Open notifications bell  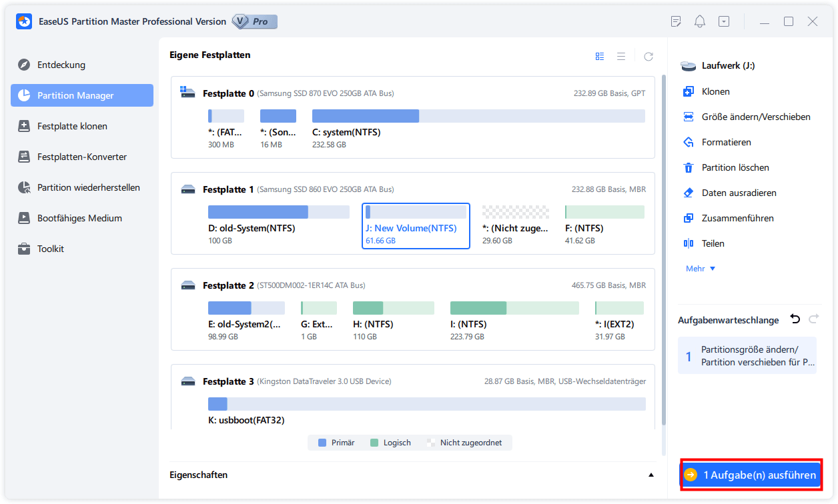tap(700, 21)
